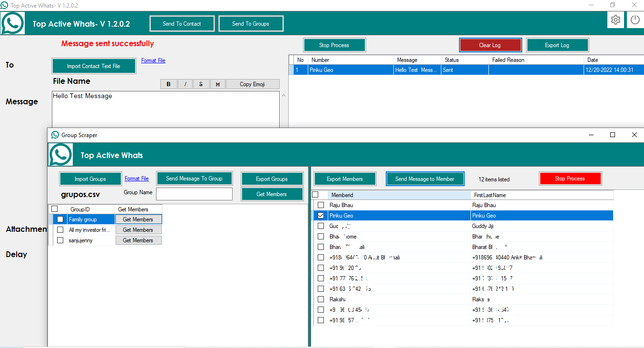644x348 pixels.
Task: Click into the message text area
Action: pyautogui.click(x=166, y=109)
